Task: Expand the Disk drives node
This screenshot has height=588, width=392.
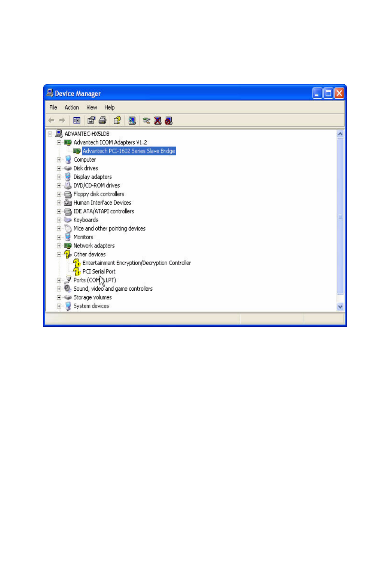Action: (59, 169)
